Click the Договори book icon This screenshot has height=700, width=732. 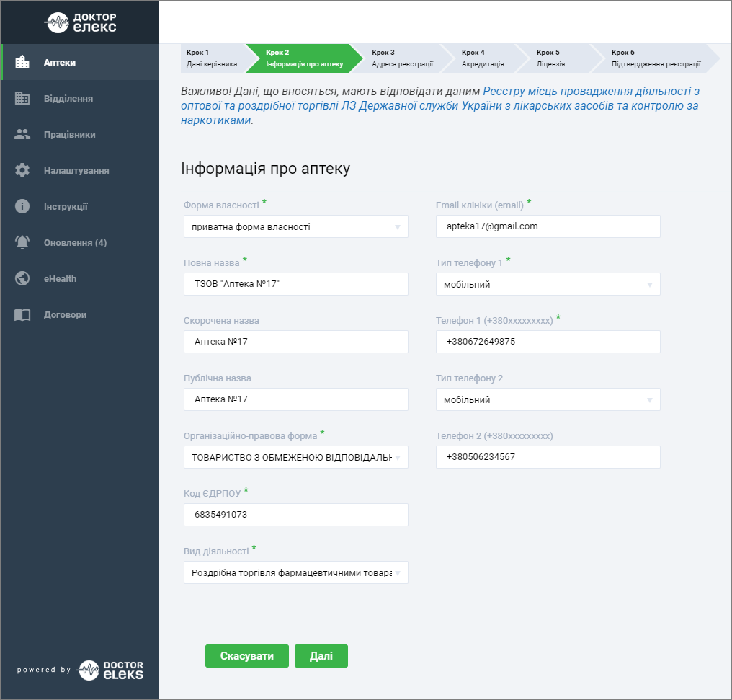22,315
